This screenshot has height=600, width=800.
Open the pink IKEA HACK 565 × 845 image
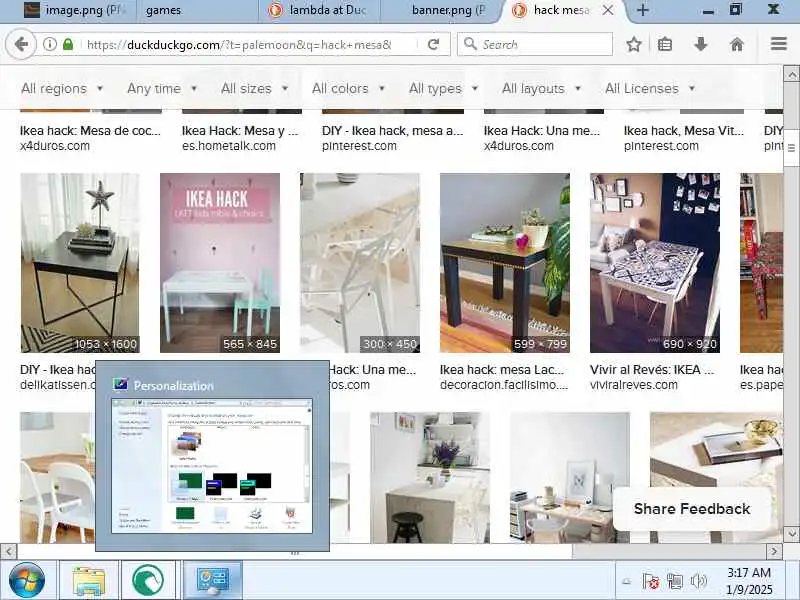tap(220, 263)
